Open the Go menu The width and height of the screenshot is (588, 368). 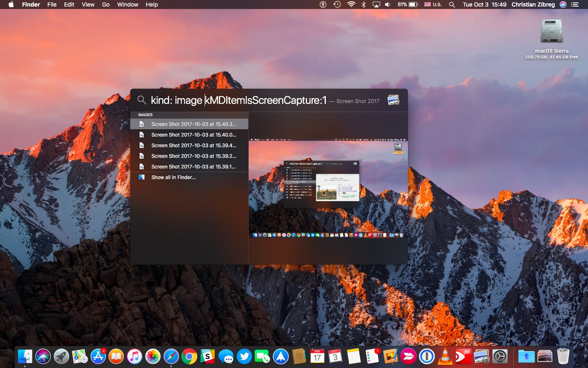[106, 4]
